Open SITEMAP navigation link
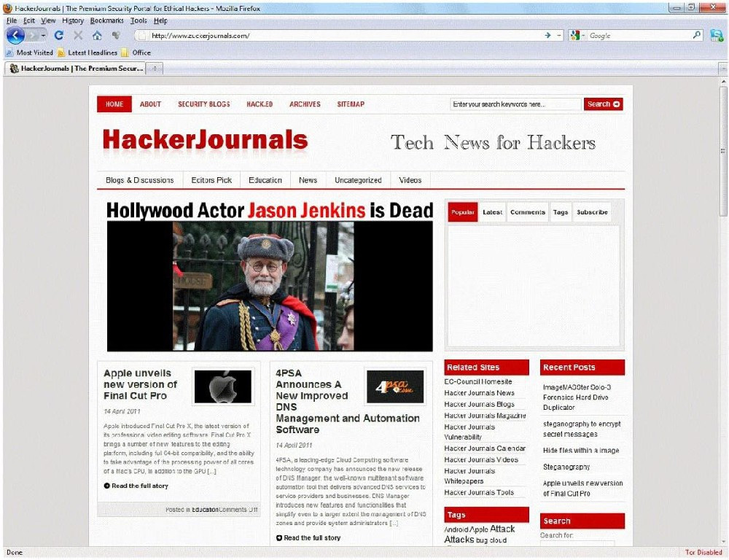Image resolution: width=729 pixels, height=560 pixels. coord(351,104)
